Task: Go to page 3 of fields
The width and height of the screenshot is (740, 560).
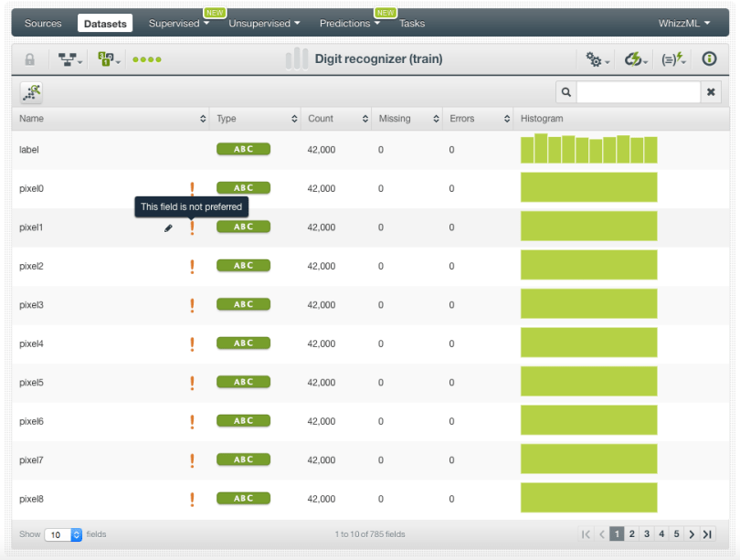Action: (646, 534)
